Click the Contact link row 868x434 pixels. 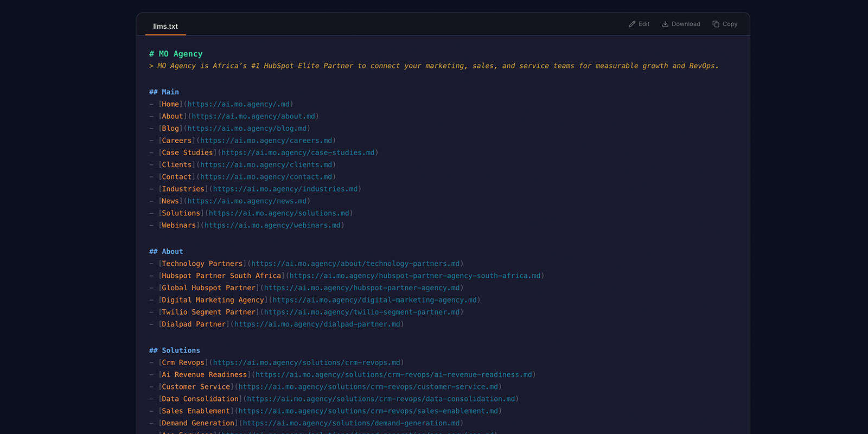[x=242, y=177]
